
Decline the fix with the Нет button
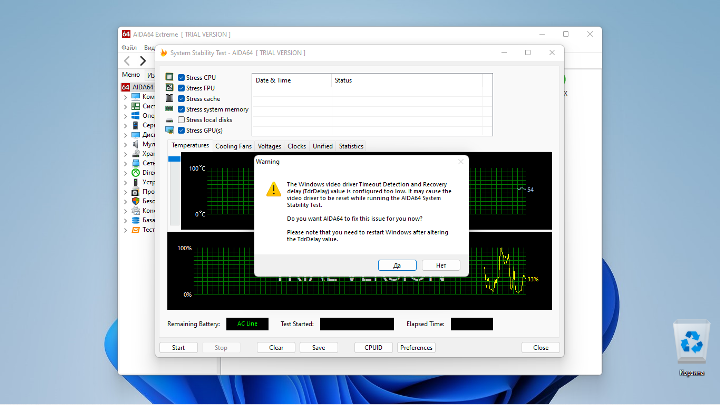(x=441, y=265)
